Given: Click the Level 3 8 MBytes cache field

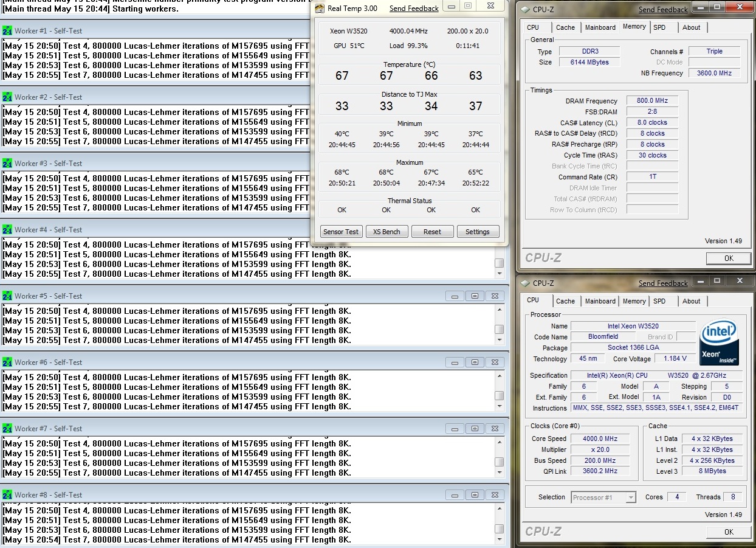Looking at the screenshot, I should tap(711, 471).
